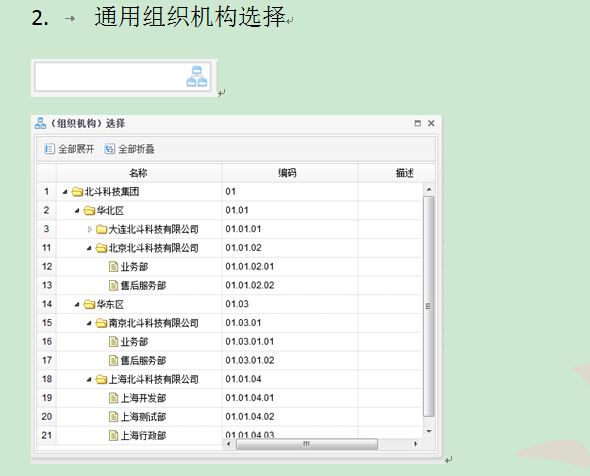The image size is (590, 476).
Task: Click the 名称 column header
Action: tap(139, 173)
